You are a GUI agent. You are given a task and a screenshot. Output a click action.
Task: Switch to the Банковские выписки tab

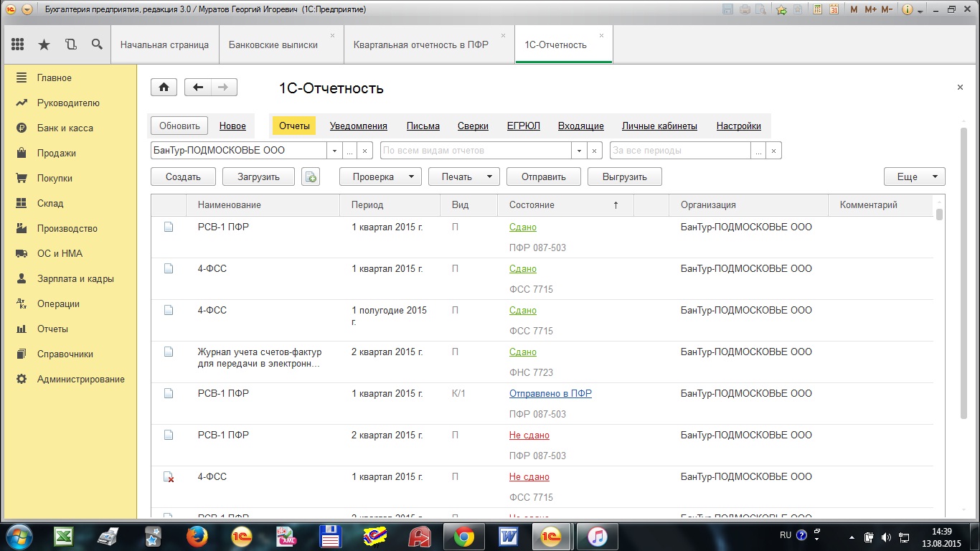(x=273, y=44)
